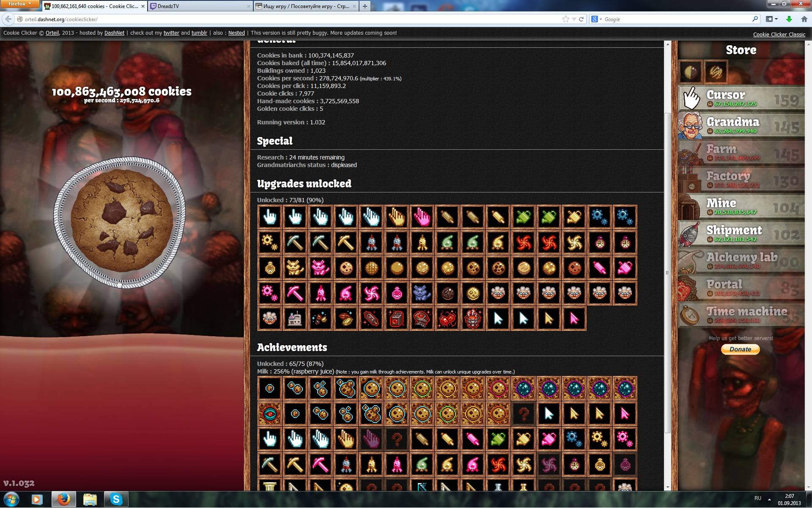
Task: Buy a Cursor from the store
Action: click(x=741, y=98)
